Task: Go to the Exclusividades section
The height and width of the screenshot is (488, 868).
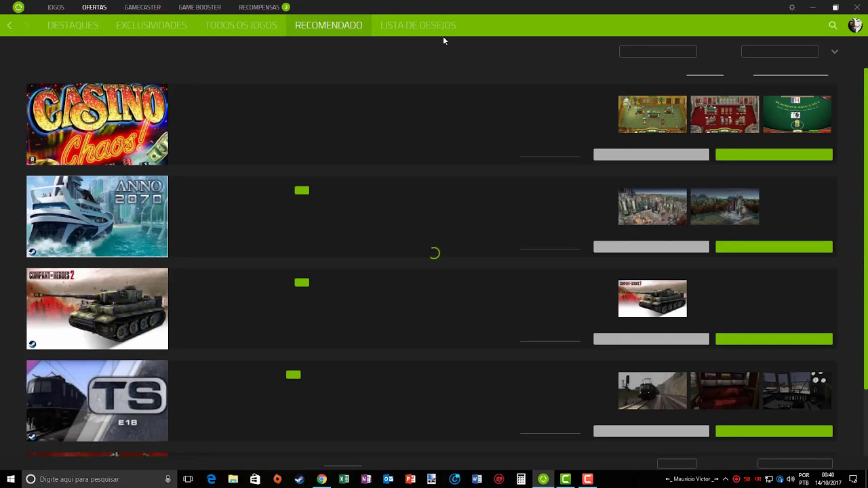Action: tap(151, 25)
